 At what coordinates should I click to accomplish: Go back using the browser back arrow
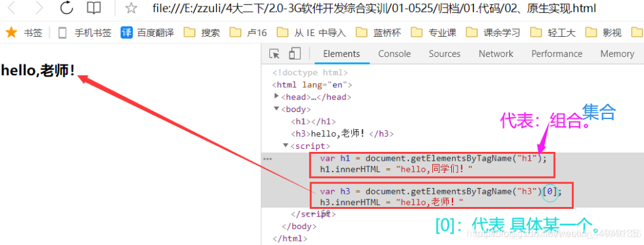click(12, 8)
